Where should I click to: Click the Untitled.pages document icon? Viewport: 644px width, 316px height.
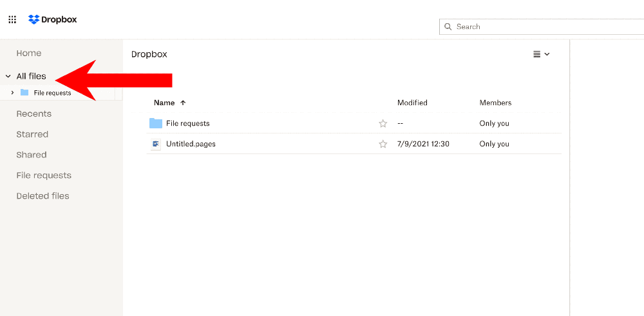tap(156, 144)
